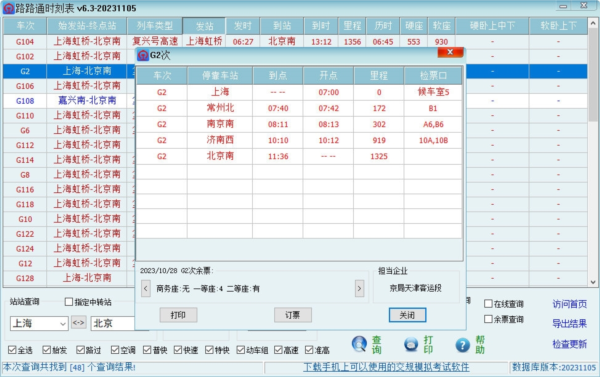Toggle the 始发 checkbox
Viewport: 600px width, 377px height.
point(47,350)
